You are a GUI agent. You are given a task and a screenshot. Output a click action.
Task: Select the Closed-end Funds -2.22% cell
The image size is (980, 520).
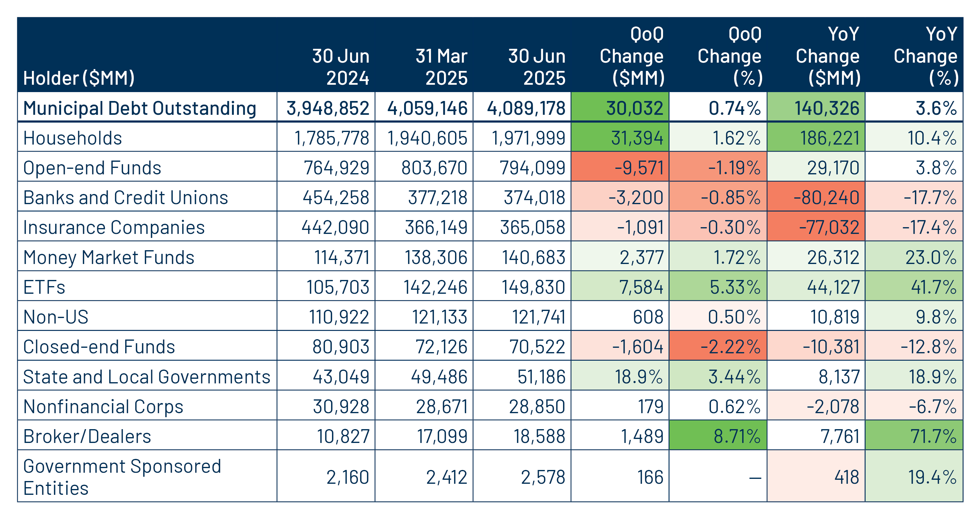tap(730, 347)
